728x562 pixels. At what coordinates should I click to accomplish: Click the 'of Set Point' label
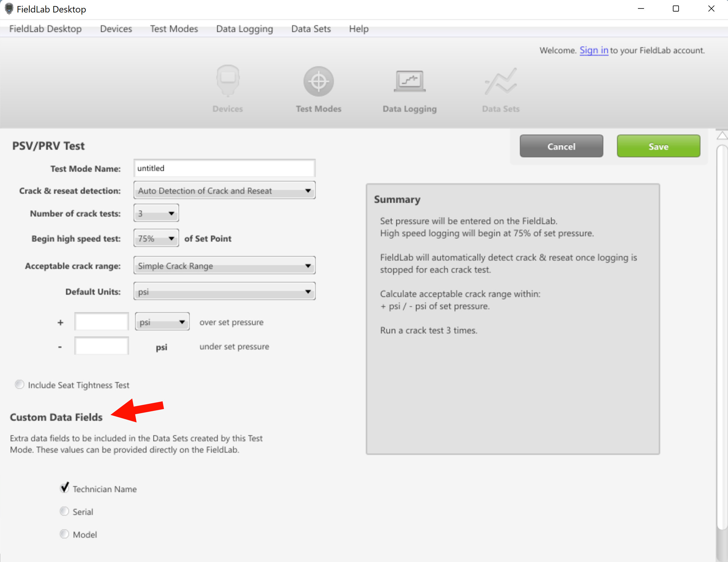208,238
